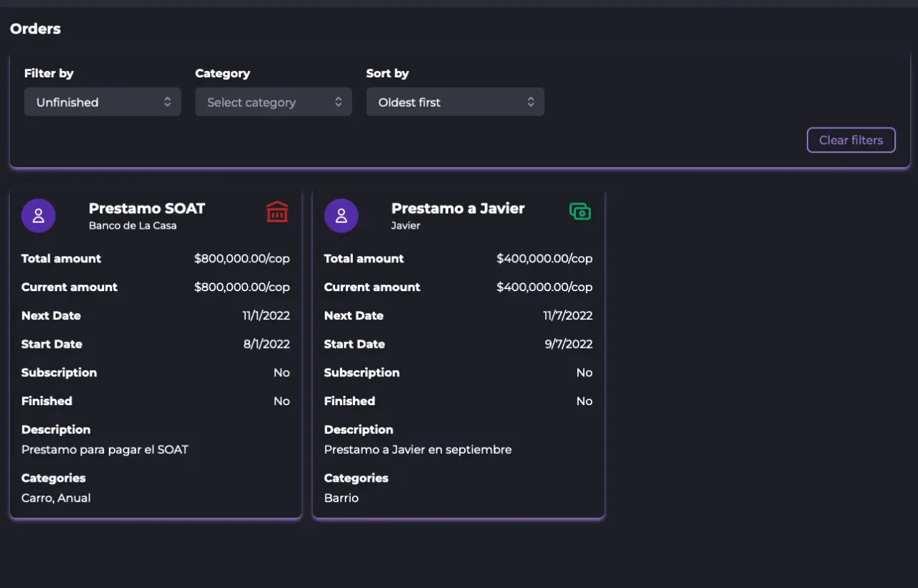Click the description Prestamo a Javier en septiembre

coord(417,450)
